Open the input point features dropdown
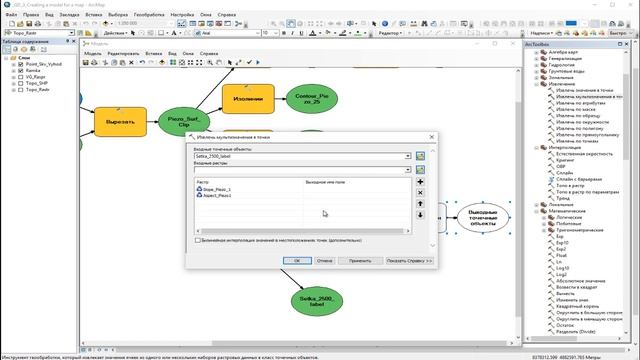 point(407,156)
